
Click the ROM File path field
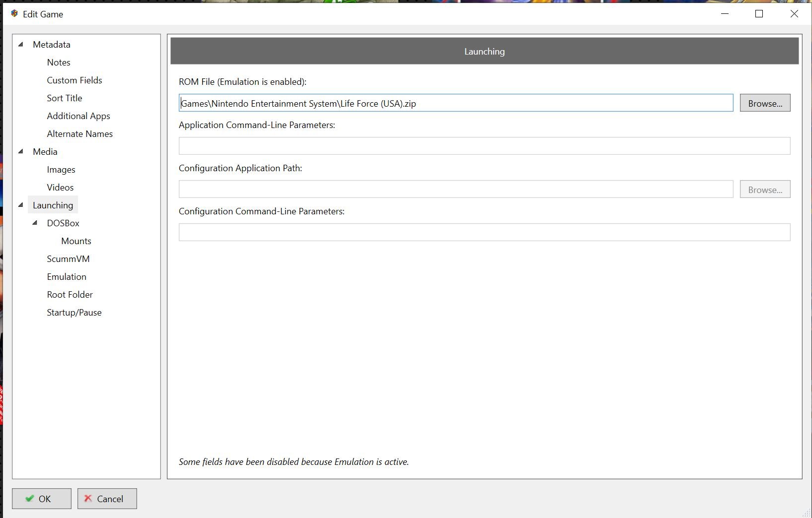click(x=456, y=103)
